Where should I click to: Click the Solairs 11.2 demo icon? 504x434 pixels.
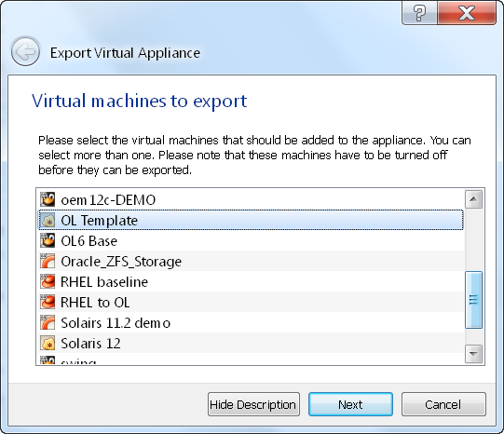click(x=48, y=322)
